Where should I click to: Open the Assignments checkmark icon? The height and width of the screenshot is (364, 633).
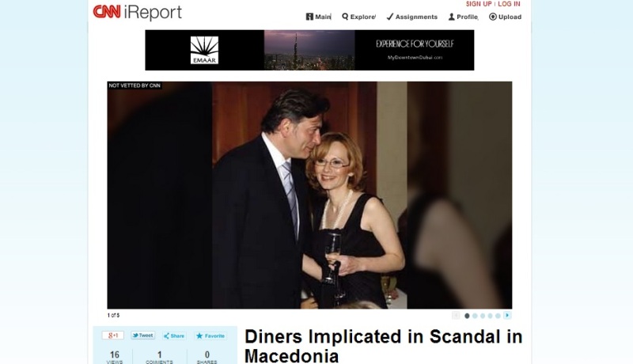click(x=389, y=17)
